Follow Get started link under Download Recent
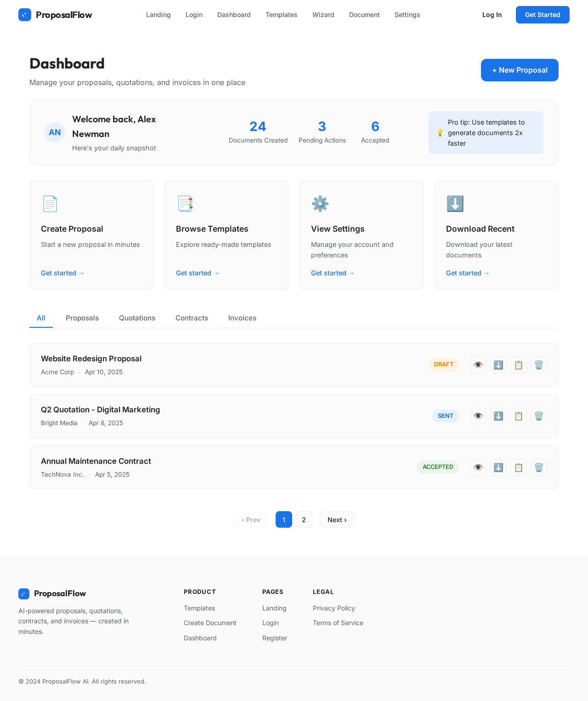 468,273
